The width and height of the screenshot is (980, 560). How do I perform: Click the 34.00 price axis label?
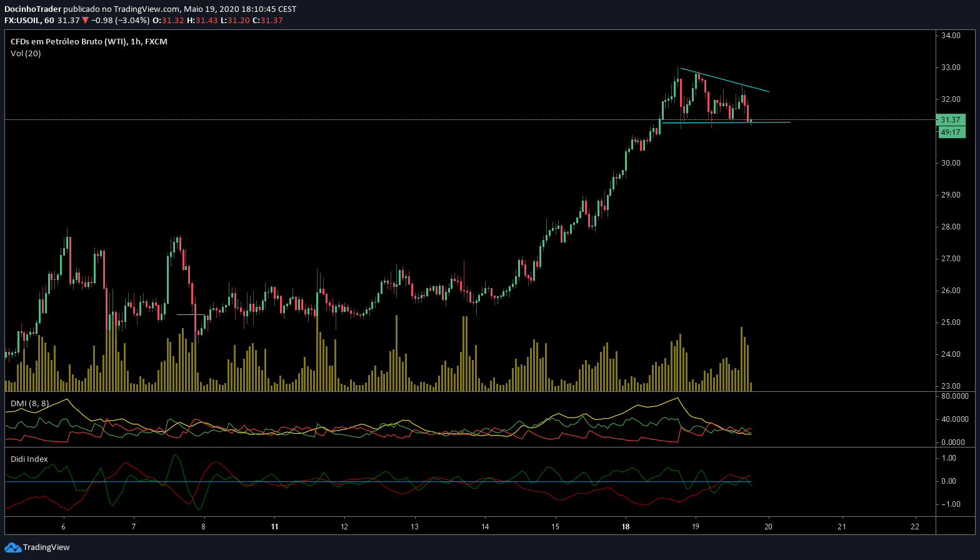(x=951, y=36)
